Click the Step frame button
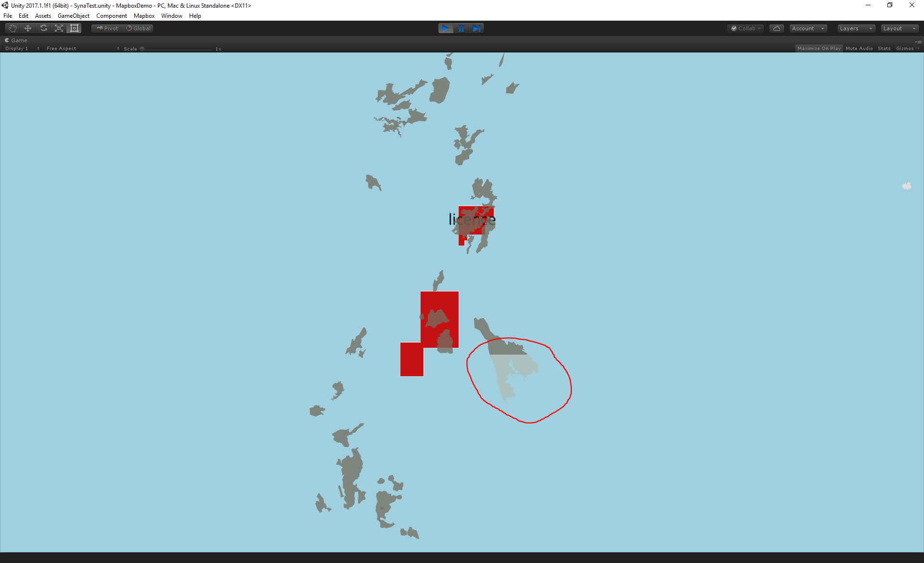The width and height of the screenshot is (924, 563). pos(476,28)
